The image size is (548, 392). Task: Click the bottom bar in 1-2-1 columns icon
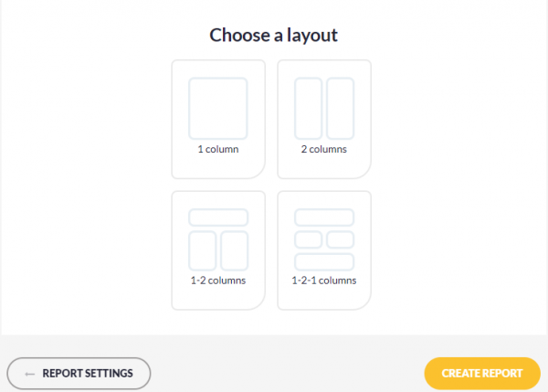point(324,262)
